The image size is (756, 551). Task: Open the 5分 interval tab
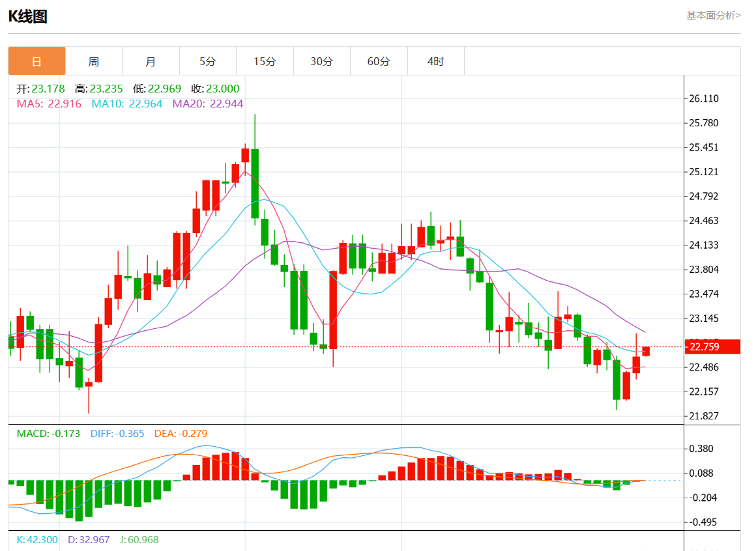coord(207,61)
